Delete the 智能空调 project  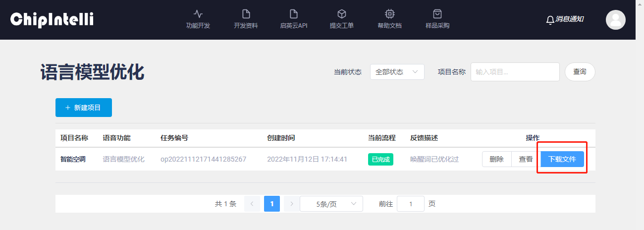(x=496, y=159)
